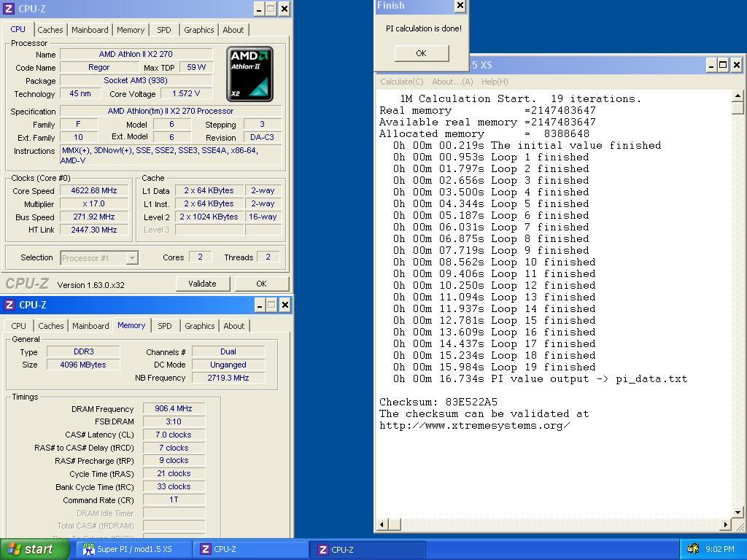Viewport: 747px width, 560px height.
Task: Select the SPD tab in top CPU-Z window
Action: click(x=164, y=30)
